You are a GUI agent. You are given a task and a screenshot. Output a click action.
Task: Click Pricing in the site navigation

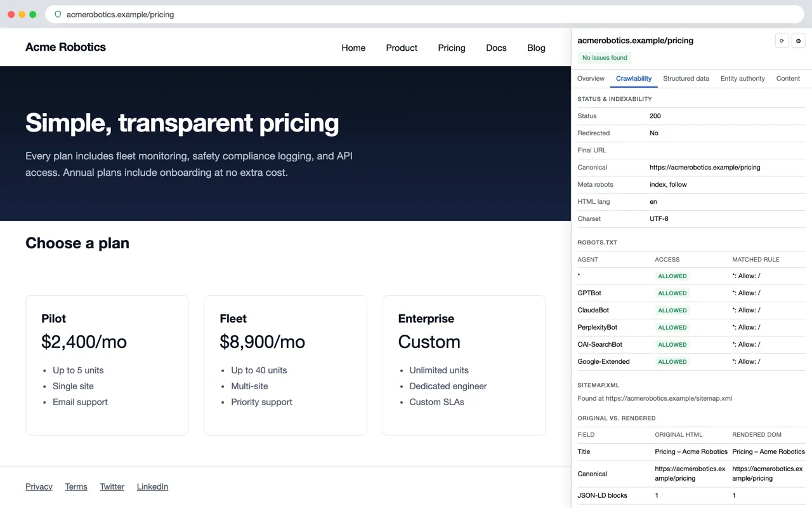tap(452, 48)
